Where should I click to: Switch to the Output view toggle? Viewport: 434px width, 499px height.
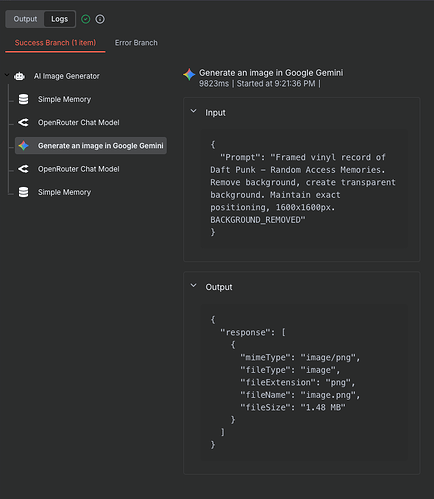click(x=25, y=19)
